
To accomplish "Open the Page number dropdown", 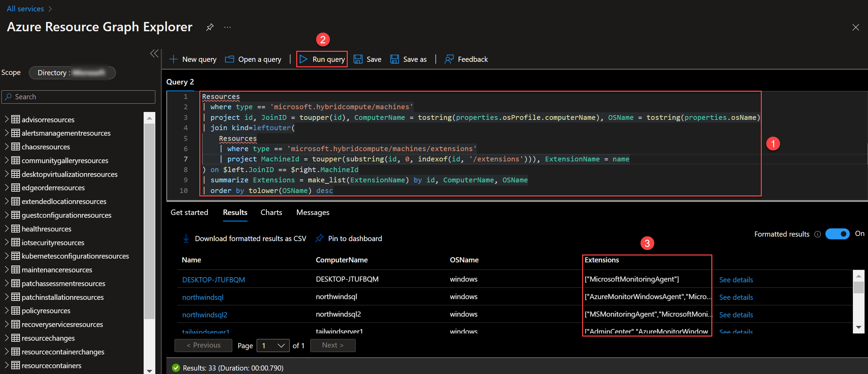I will click(x=273, y=345).
